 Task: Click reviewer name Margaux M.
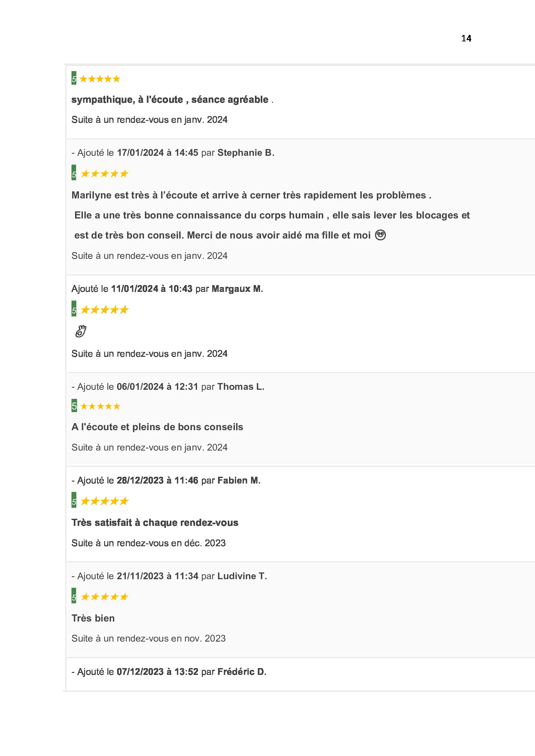click(237, 289)
